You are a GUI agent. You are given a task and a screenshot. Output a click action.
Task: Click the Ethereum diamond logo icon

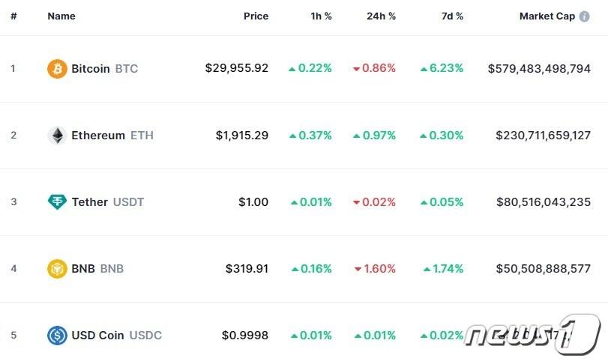tap(57, 136)
